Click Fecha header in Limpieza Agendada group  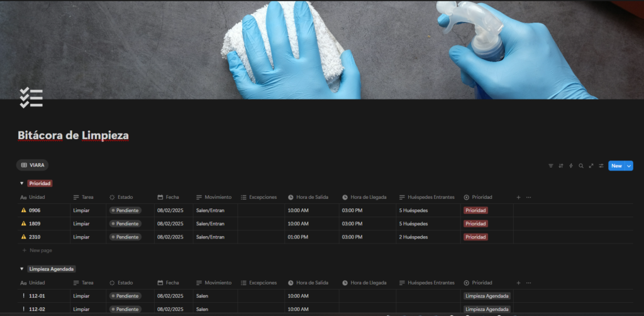(174, 283)
